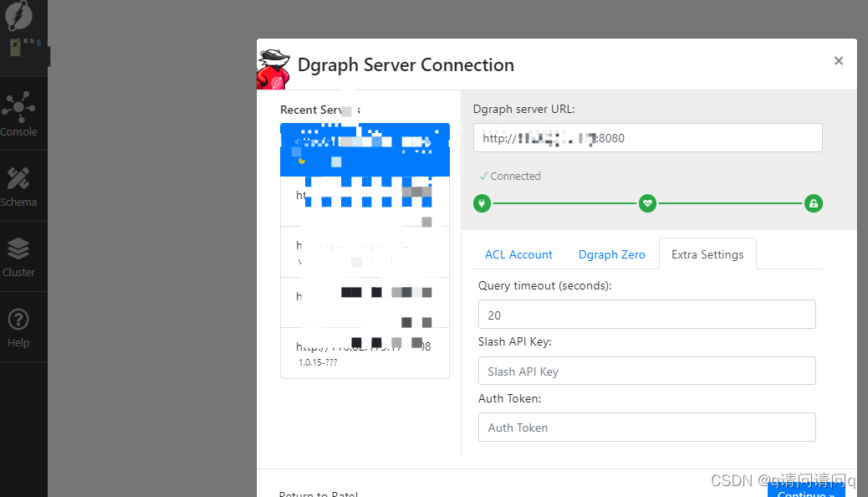This screenshot has height=497, width=868.
Task: Click the green heartbeat icon mid connection line
Action: [647, 202]
